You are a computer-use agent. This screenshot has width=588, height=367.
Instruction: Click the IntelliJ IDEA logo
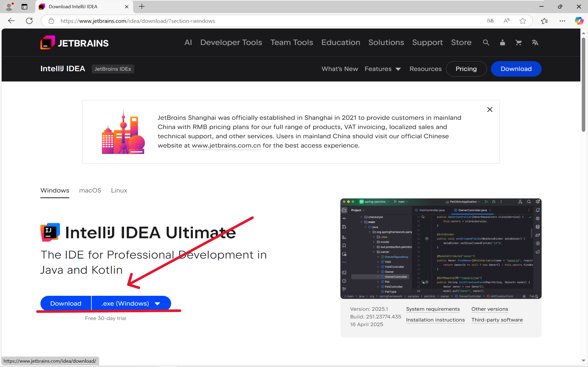click(x=62, y=69)
